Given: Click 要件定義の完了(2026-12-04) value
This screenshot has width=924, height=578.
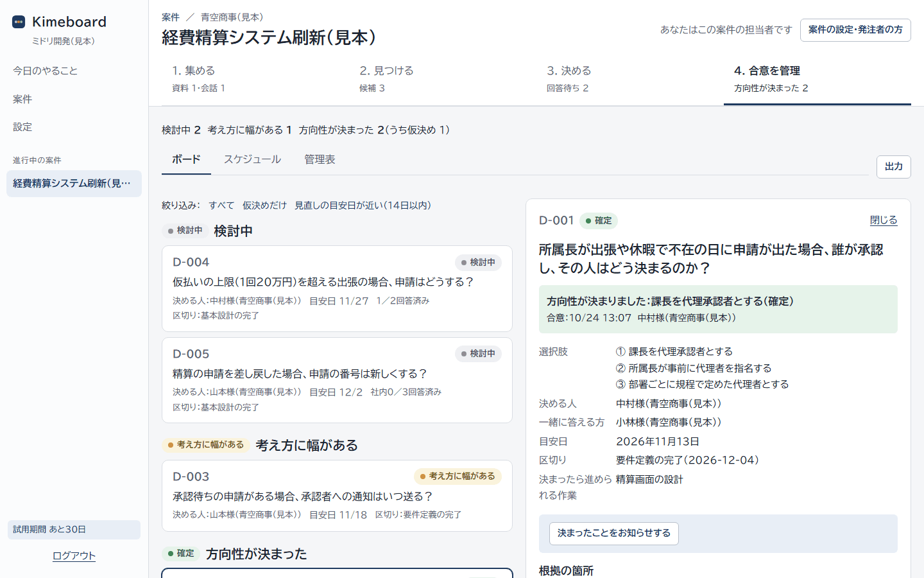Looking at the screenshot, I should pyautogui.click(x=688, y=460).
